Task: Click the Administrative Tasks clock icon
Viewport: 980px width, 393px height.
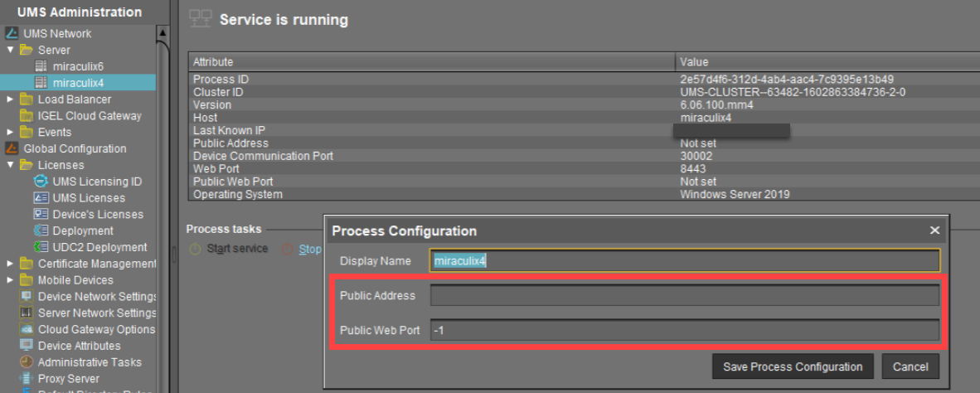Action: [x=27, y=362]
